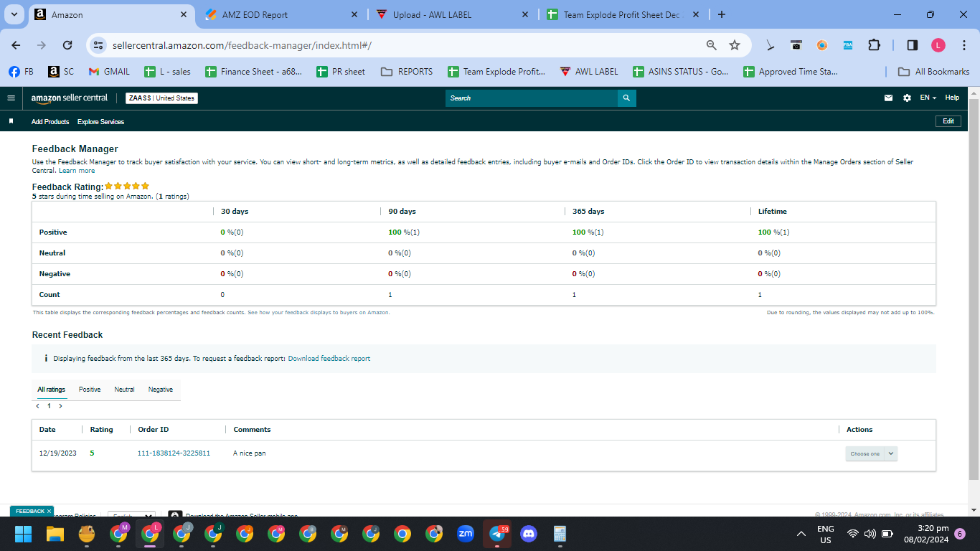Click Explore Services link
The height and width of the screenshot is (551, 980).
(x=100, y=122)
